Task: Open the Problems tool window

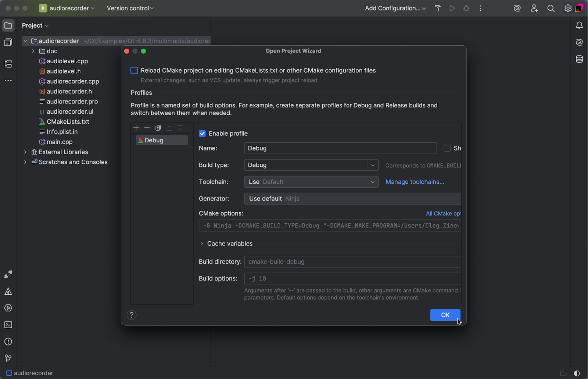Action: (8, 341)
